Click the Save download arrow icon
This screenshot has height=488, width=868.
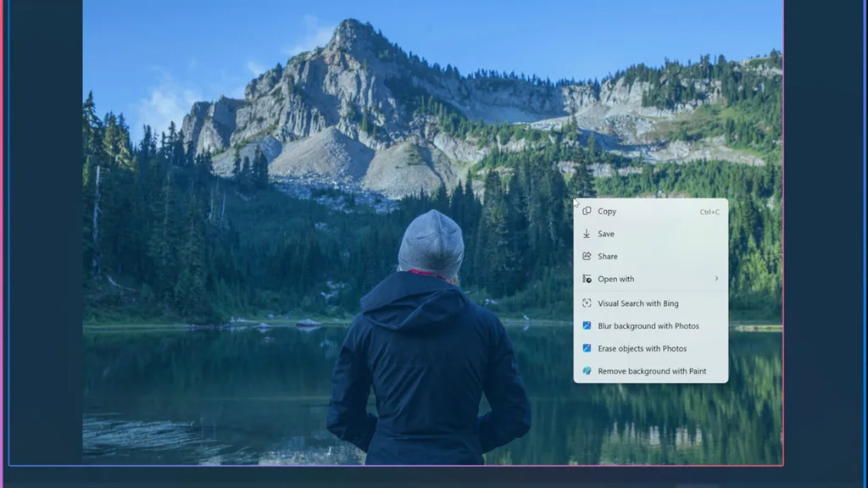pos(587,234)
